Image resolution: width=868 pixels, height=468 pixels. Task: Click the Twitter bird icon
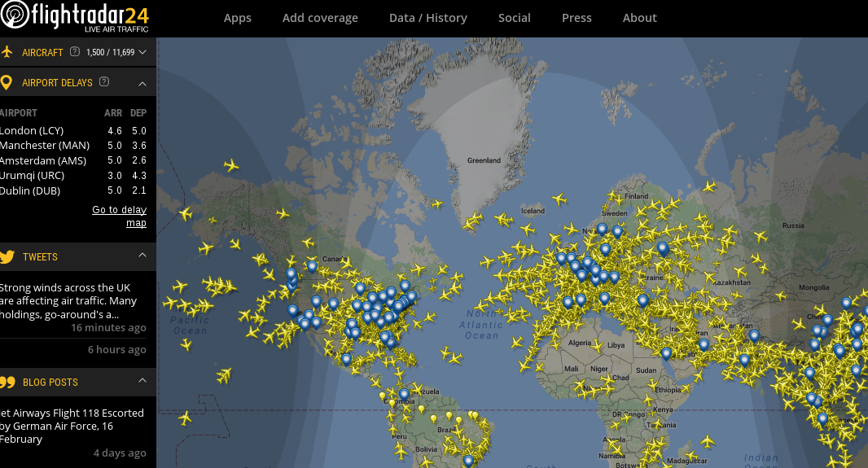[8, 256]
